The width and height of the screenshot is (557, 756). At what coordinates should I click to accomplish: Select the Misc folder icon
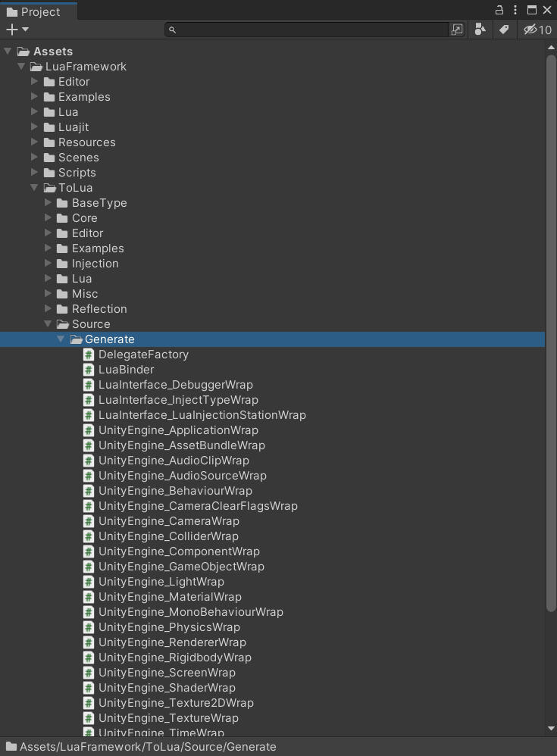62,294
